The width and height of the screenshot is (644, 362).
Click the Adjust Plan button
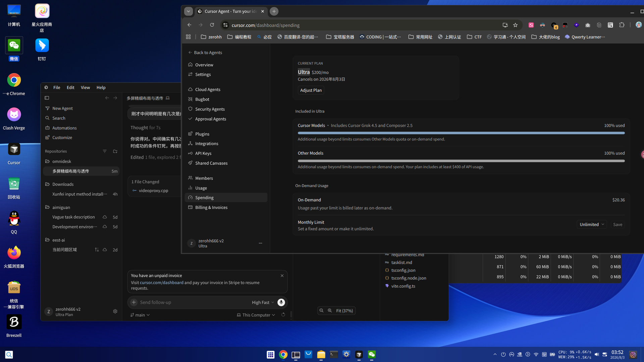[311, 90]
